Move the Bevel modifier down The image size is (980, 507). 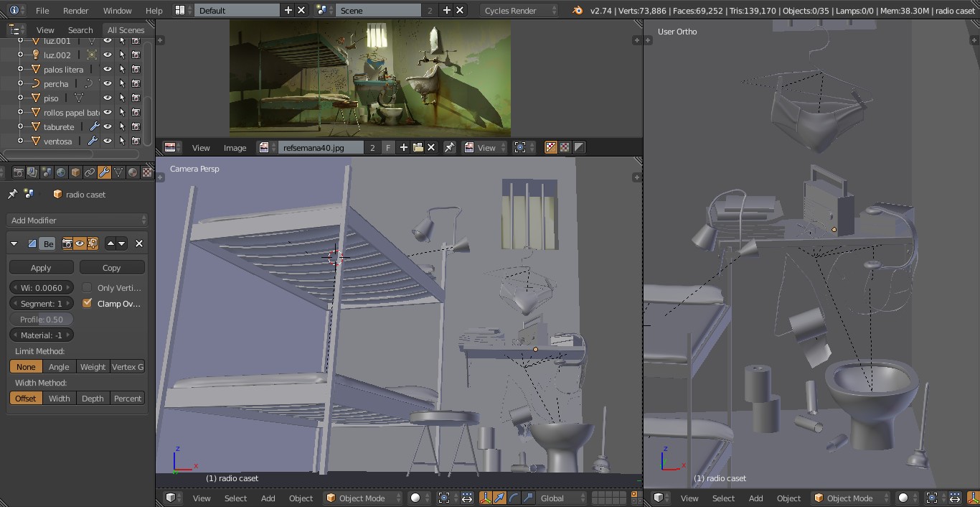point(122,243)
